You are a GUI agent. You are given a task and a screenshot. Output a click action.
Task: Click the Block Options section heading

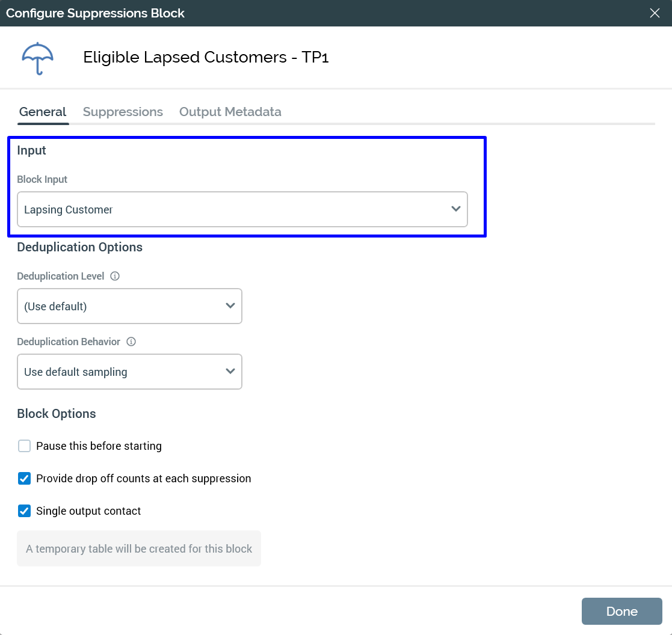click(57, 414)
